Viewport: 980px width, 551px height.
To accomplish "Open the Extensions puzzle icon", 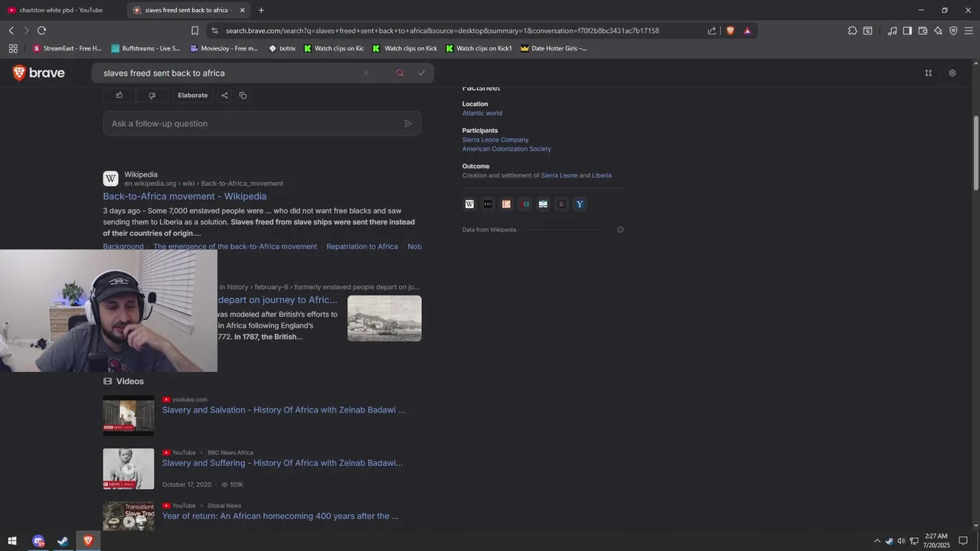I will (852, 31).
